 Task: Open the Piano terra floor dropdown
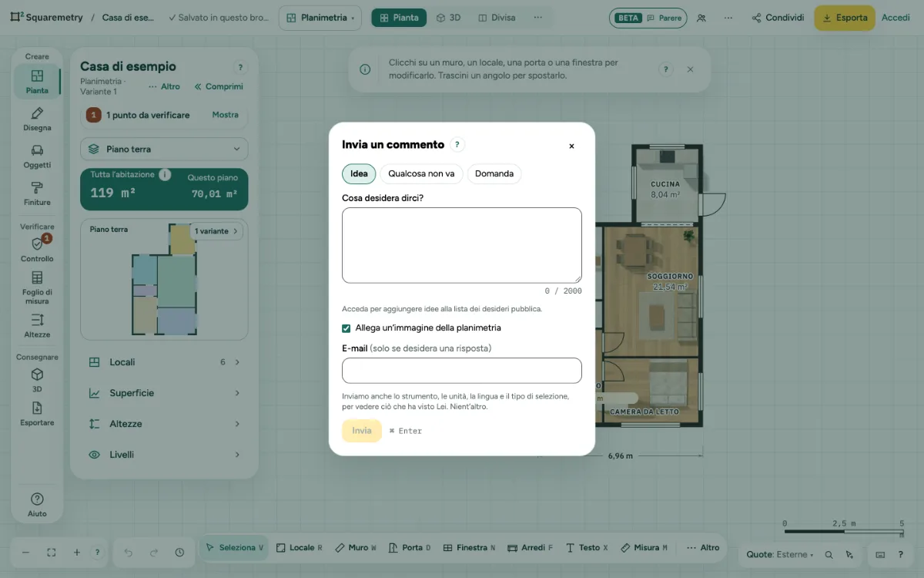click(x=164, y=150)
